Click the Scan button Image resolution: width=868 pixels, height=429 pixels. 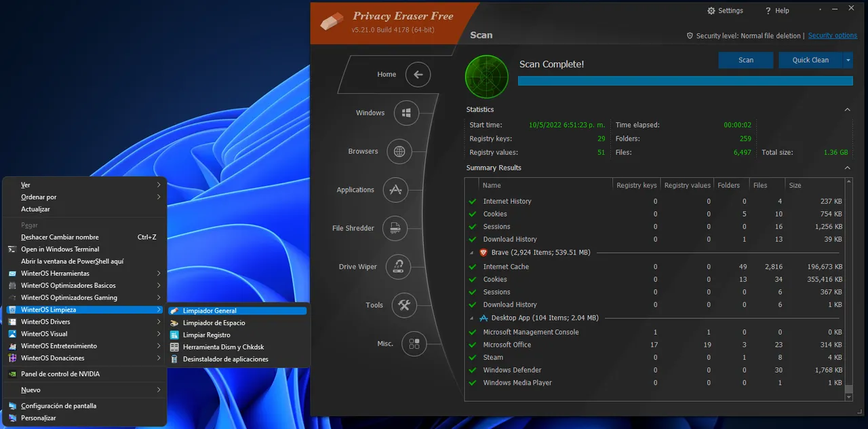point(745,60)
